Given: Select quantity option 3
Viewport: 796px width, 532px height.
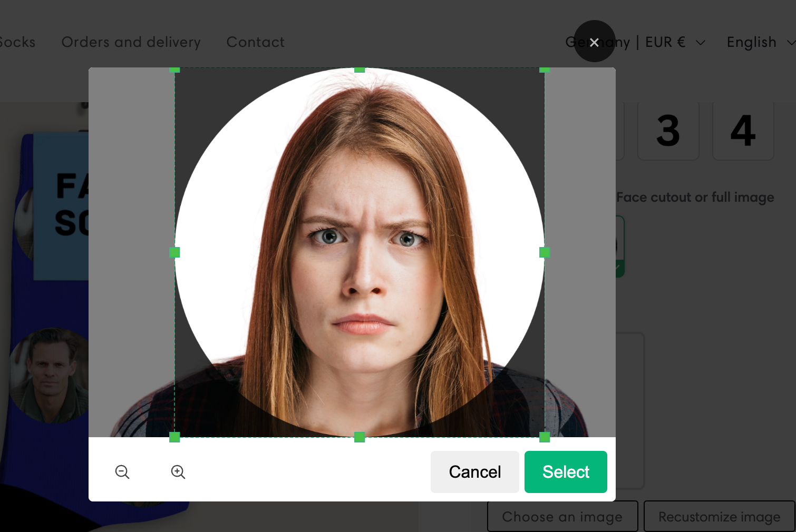Looking at the screenshot, I should pyautogui.click(x=668, y=131).
